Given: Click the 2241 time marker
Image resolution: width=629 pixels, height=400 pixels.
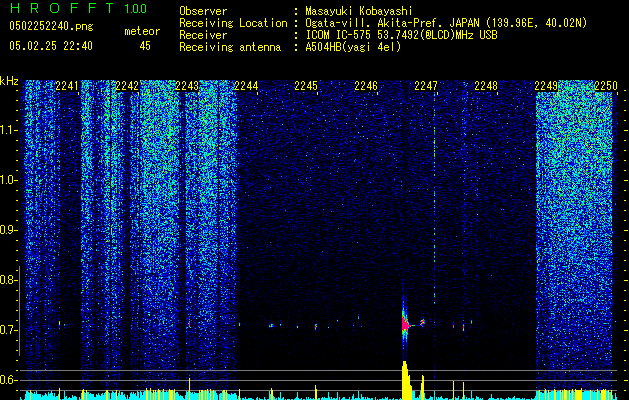Looking at the screenshot, I should [67, 86].
